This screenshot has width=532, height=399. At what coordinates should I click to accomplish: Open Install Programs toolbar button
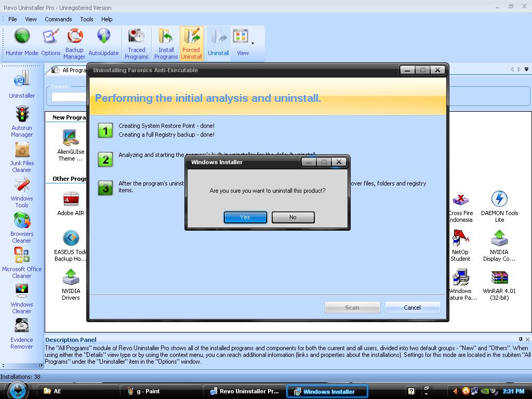pos(166,44)
